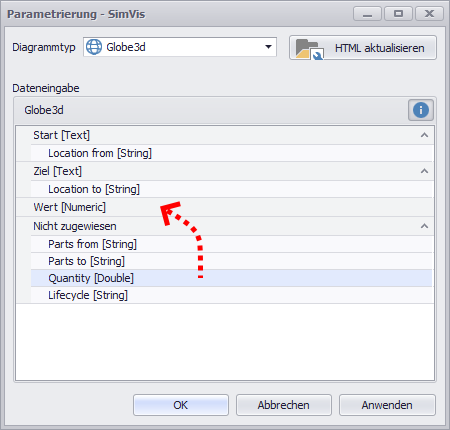Click the Anwenden button
The width and height of the screenshot is (450, 430).
click(x=387, y=405)
